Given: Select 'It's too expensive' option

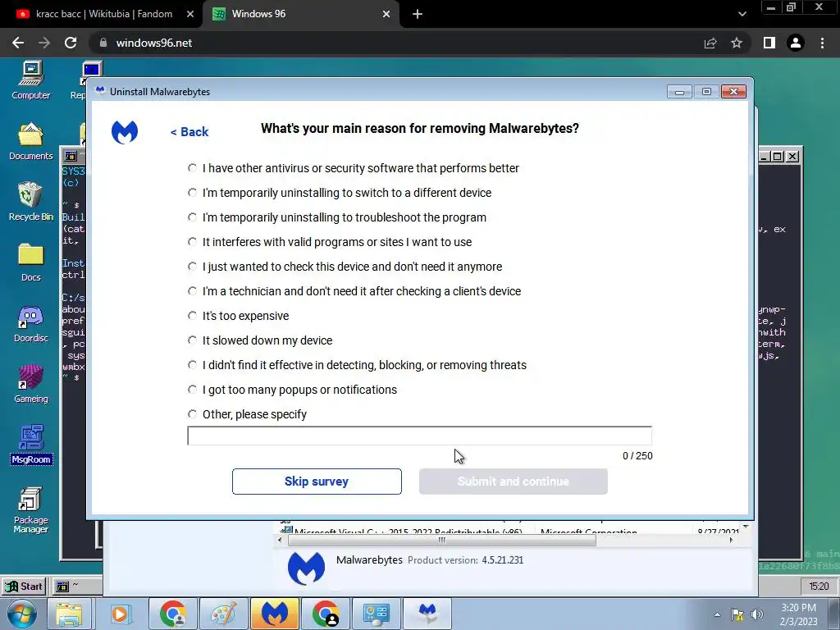Looking at the screenshot, I should 192,316.
